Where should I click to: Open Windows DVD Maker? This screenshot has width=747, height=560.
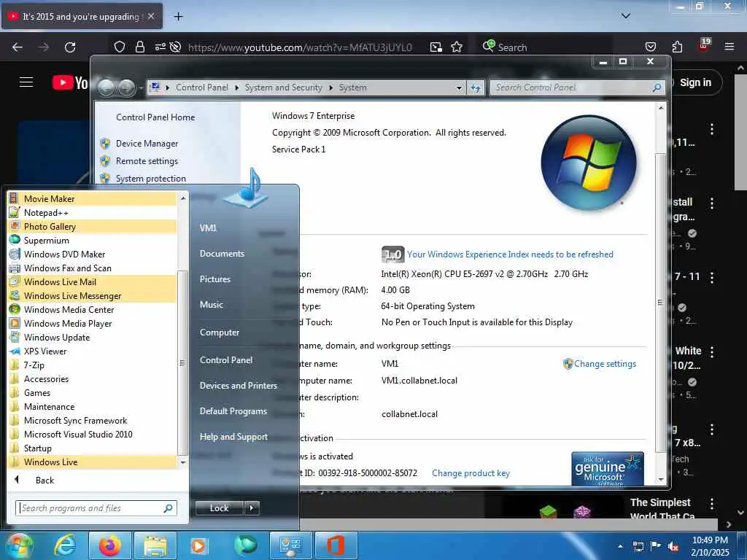coord(92,254)
